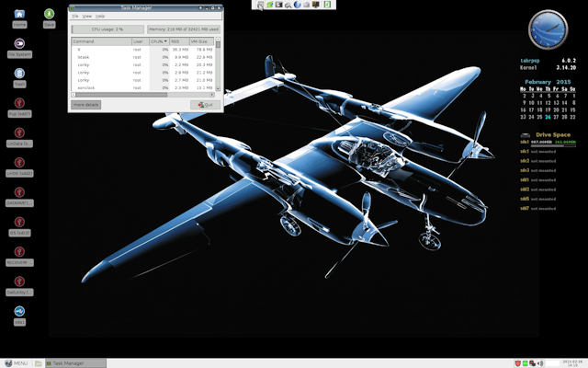Click Memory usage progress bar

[x=184, y=29]
